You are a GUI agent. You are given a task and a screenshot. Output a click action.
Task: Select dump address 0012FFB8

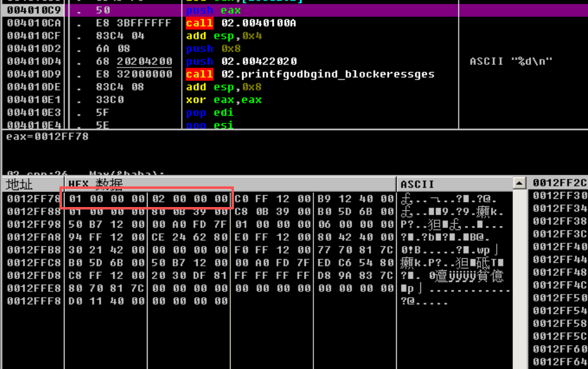click(x=34, y=250)
